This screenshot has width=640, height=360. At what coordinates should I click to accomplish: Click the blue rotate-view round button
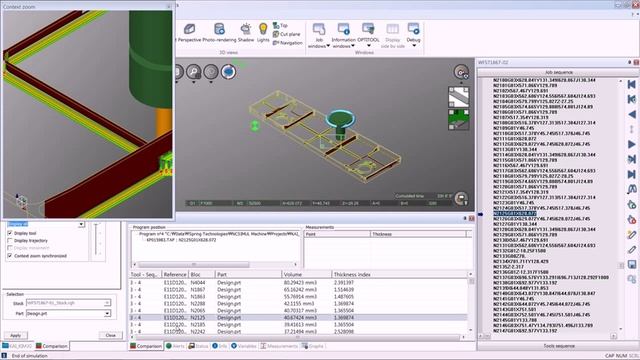(229, 72)
